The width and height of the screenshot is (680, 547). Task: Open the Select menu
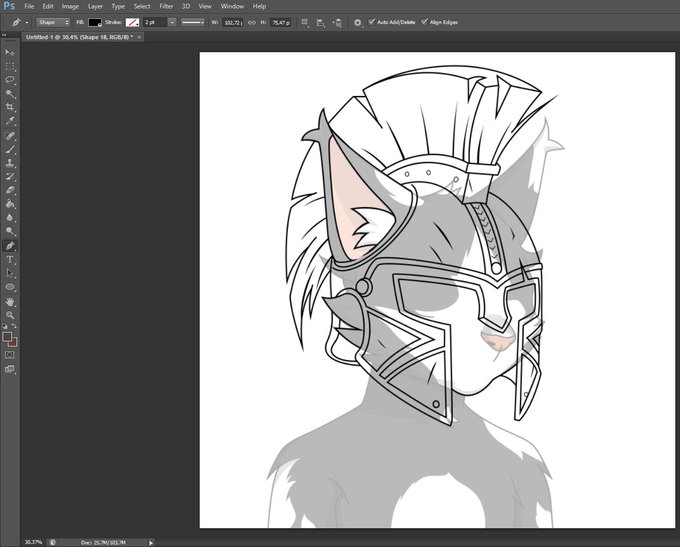tap(142, 6)
